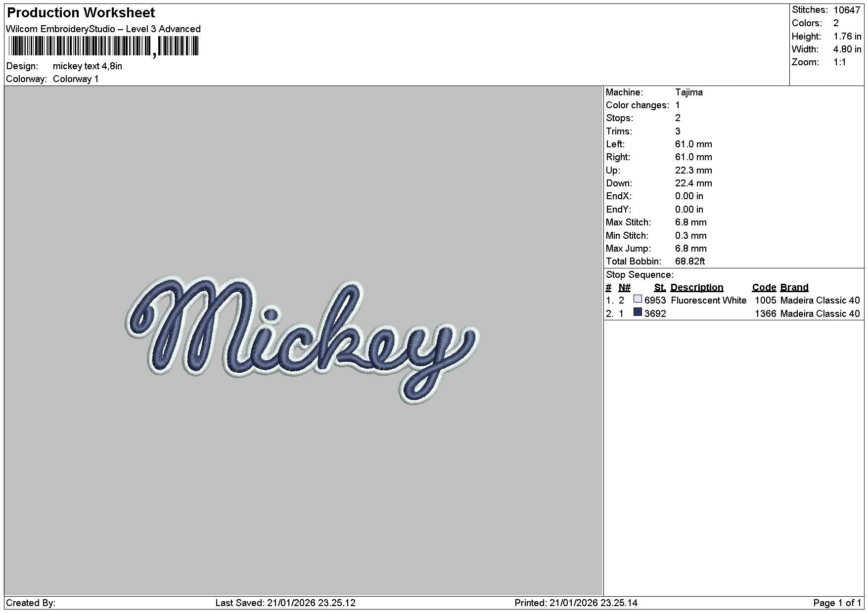
Task: Click the Mickey embroidery preview
Action: (302, 340)
